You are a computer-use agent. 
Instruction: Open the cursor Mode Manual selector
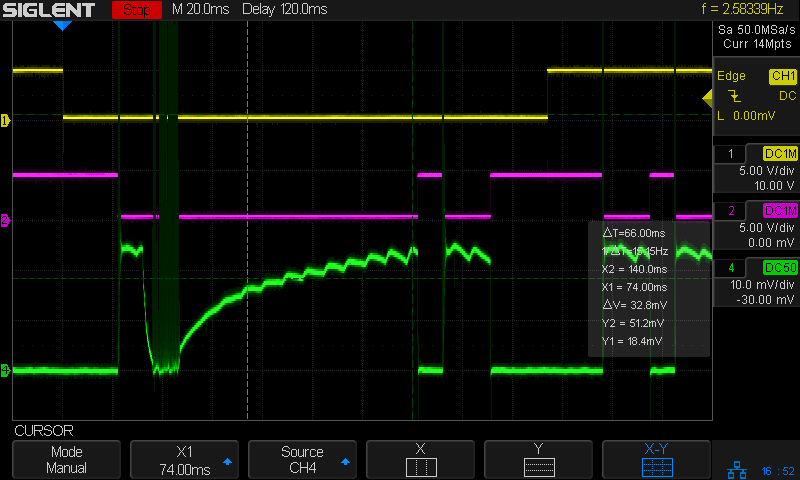tap(67, 460)
